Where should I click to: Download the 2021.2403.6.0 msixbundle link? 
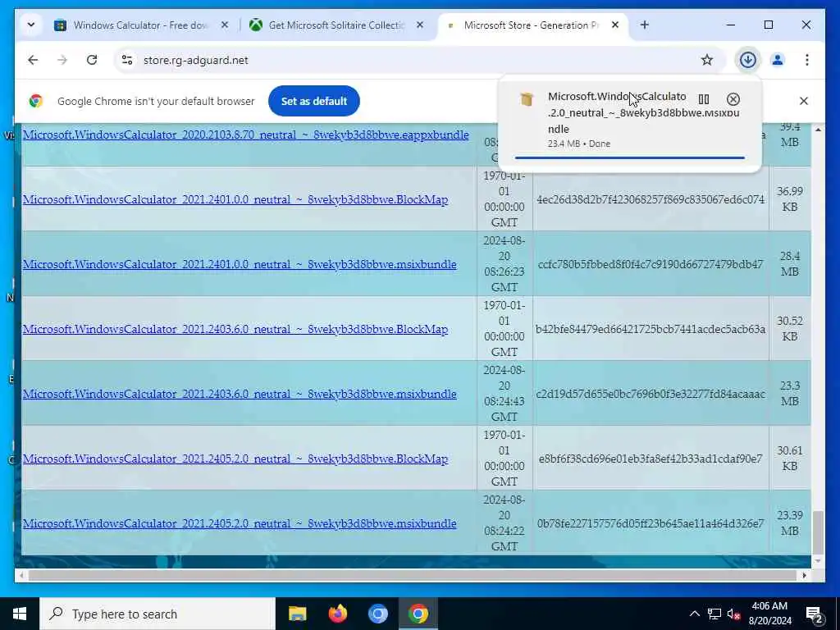240,394
